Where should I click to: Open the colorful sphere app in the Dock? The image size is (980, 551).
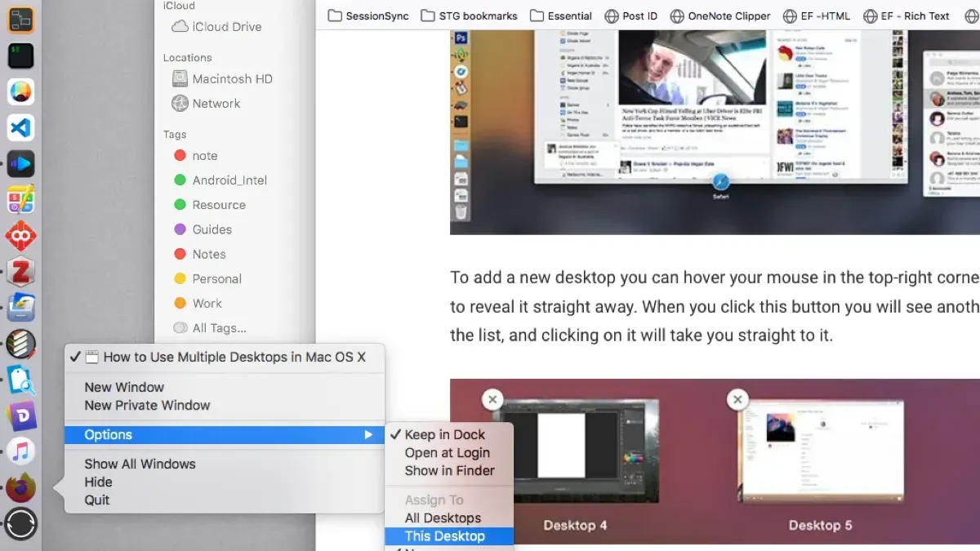click(20, 91)
